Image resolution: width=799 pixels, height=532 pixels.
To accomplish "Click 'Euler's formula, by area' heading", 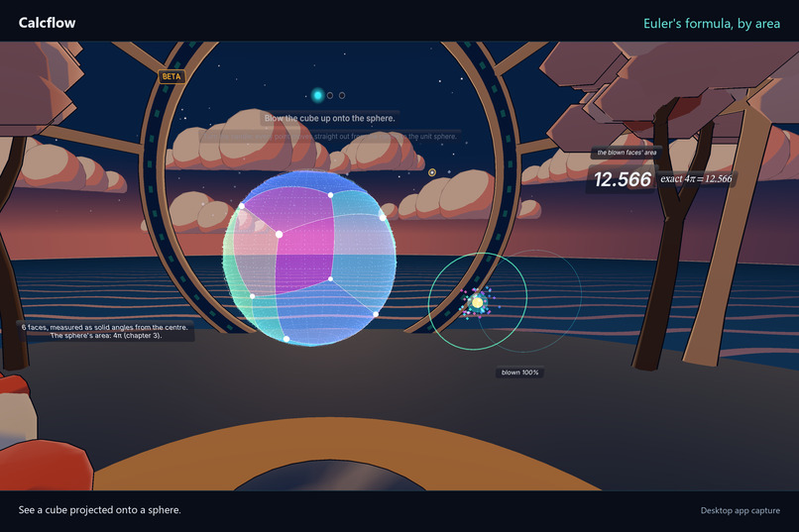I will pyautogui.click(x=712, y=24).
